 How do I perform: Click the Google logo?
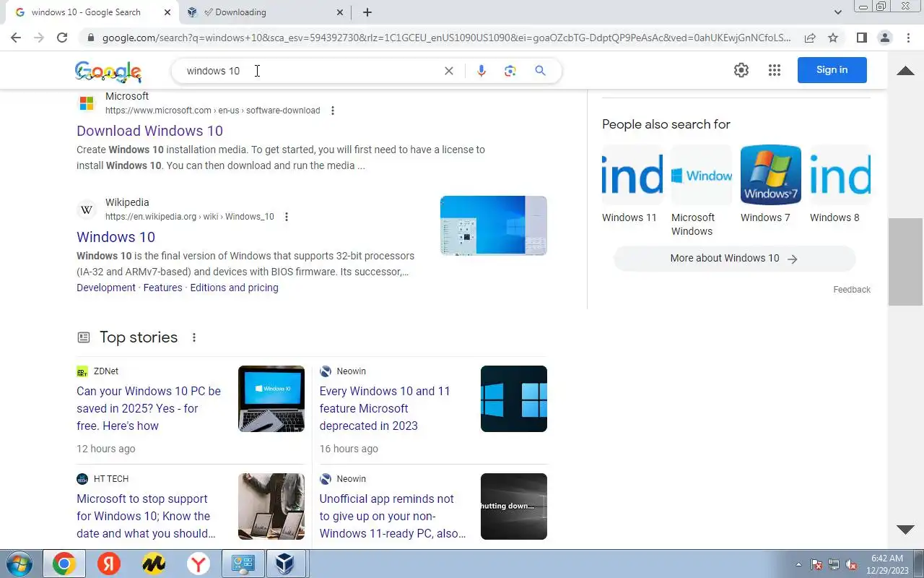108,71
